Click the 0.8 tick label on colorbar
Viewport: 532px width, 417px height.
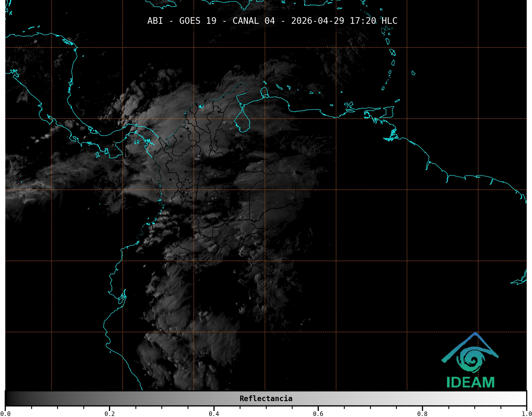(x=422, y=414)
